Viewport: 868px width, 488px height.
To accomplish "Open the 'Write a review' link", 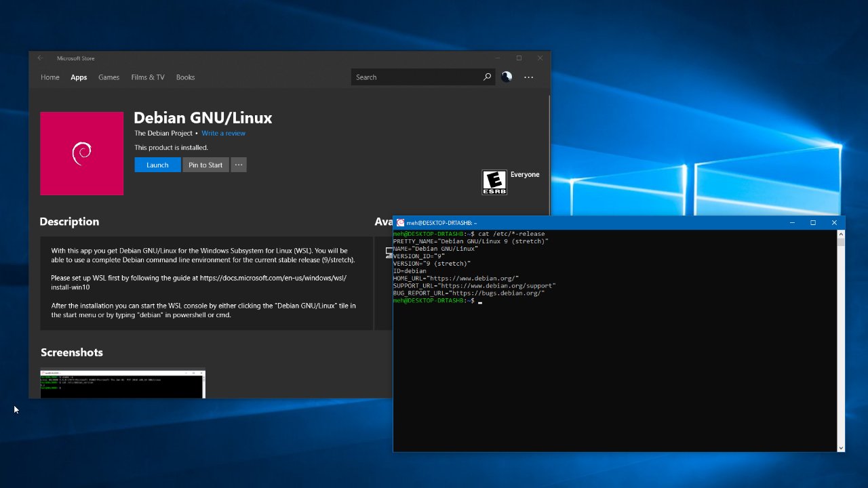I will 223,134.
